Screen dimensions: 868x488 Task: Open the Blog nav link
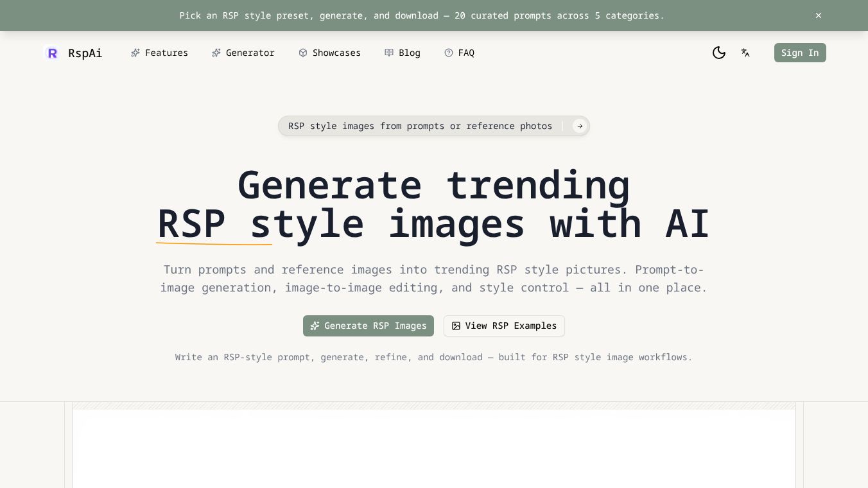(x=403, y=53)
